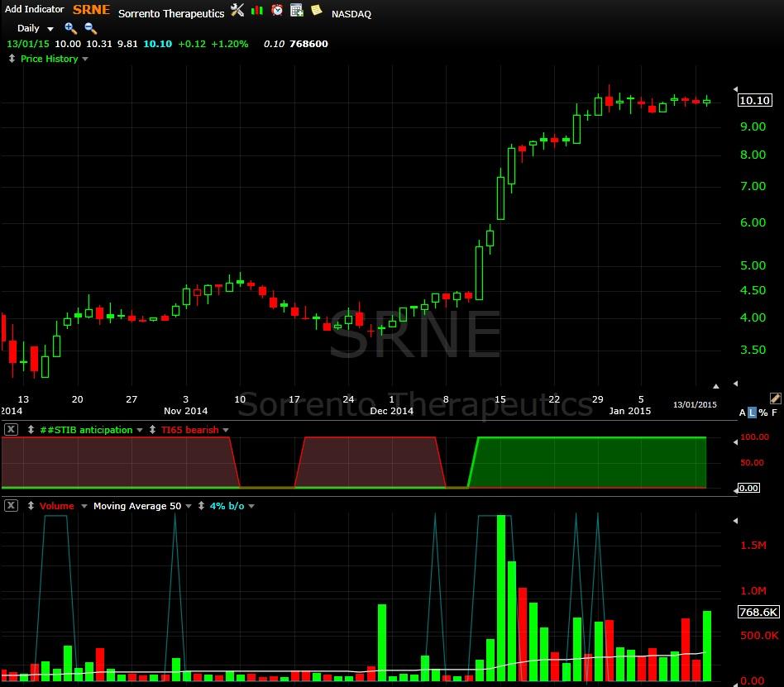The width and height of the screenshot is (784, 687).
Task: Click the 768.6K volume value tag
Action: point(758,612)
